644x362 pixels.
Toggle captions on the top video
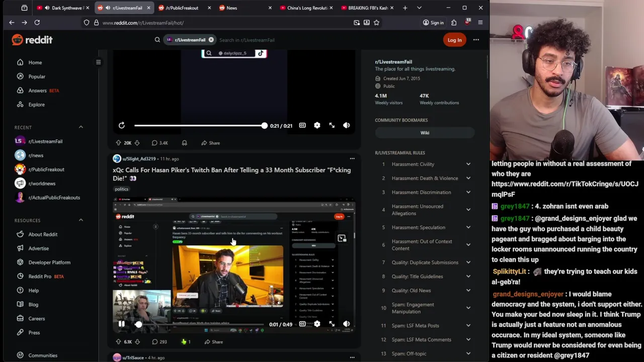point(302,125)
